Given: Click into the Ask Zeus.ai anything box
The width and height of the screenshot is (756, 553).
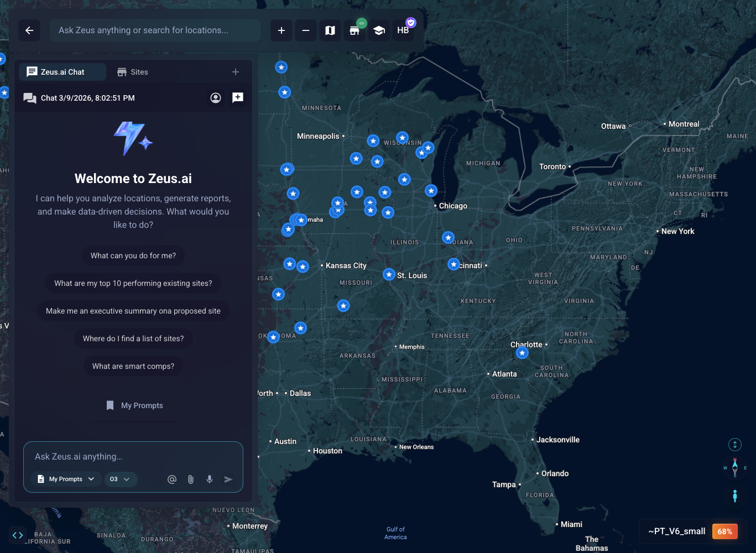Looking at the screenshot, I should [133, 457].
